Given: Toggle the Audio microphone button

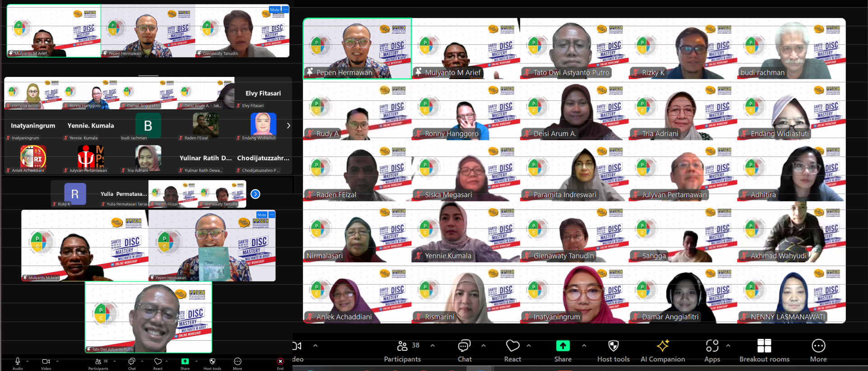Looking at the screenshot, I should click(x=18, y=361).
